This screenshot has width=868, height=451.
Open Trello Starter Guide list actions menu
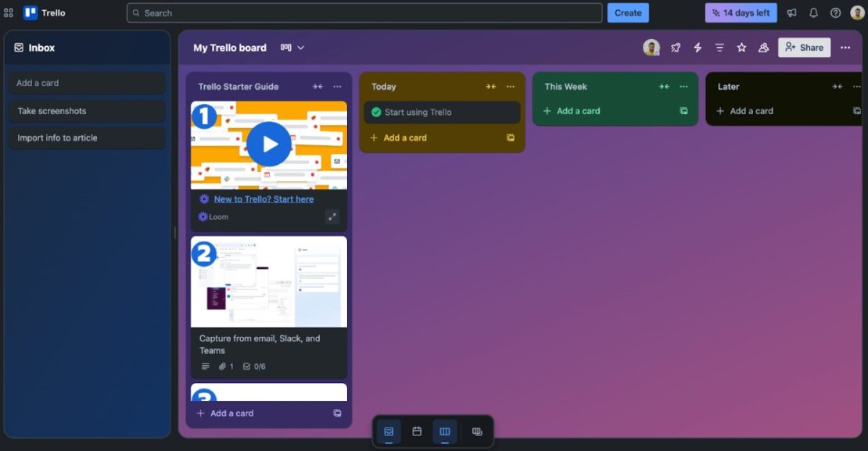tap(337, 87)
